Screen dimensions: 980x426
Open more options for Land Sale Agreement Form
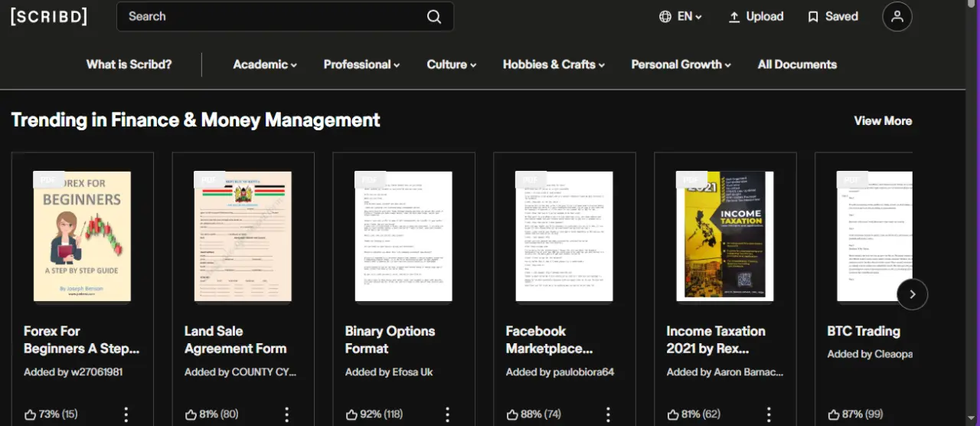pos(287,415)
